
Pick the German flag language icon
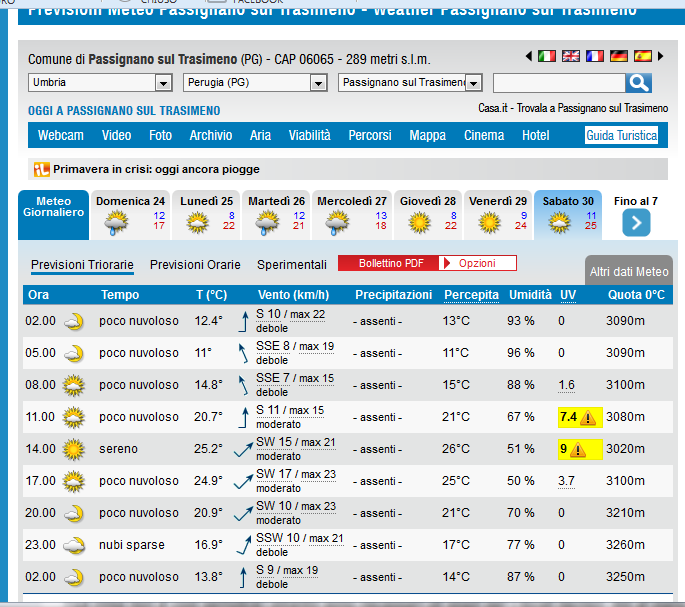click(x=619, y=56)
